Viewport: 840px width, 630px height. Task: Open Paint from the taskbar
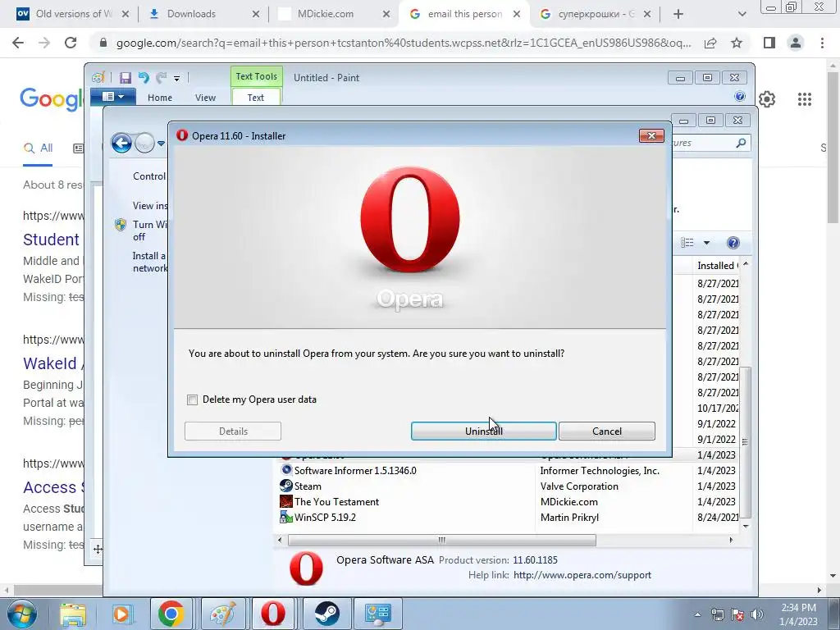(222, 614)
